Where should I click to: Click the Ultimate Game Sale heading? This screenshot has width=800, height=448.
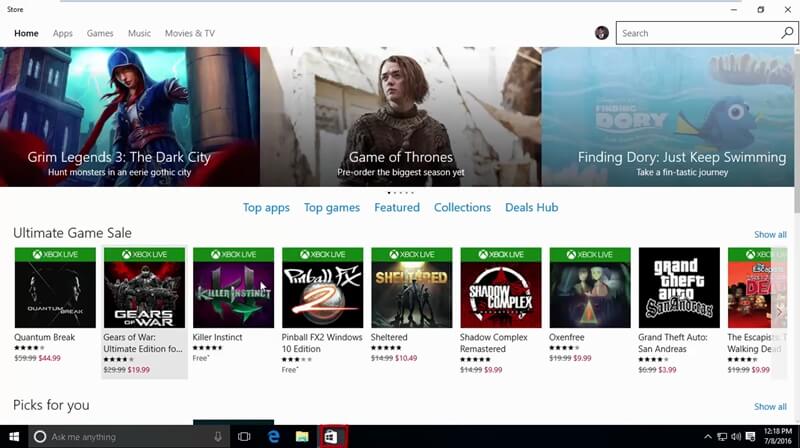[x=72, y=233]
